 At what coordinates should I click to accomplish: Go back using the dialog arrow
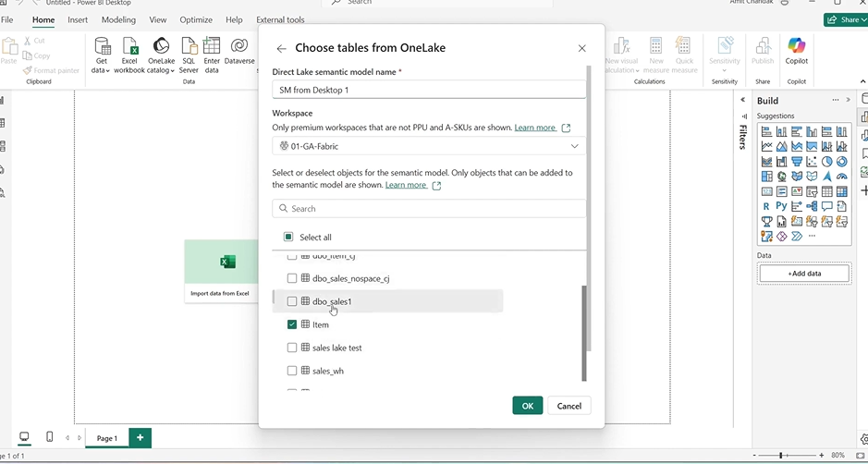[x=281, y=49]
